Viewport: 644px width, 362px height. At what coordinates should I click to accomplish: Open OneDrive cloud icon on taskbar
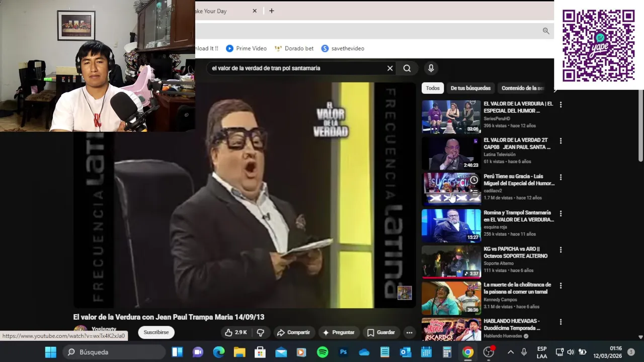pos(364,352)
